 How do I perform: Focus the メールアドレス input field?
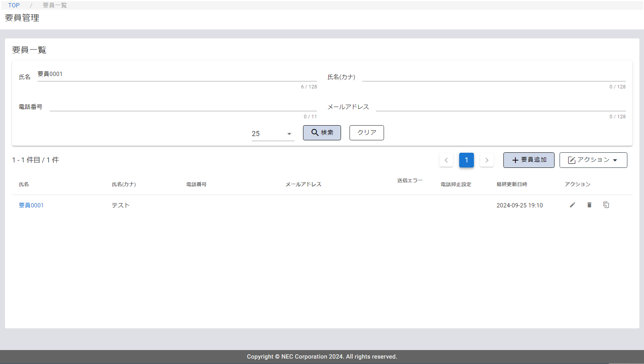500,106
